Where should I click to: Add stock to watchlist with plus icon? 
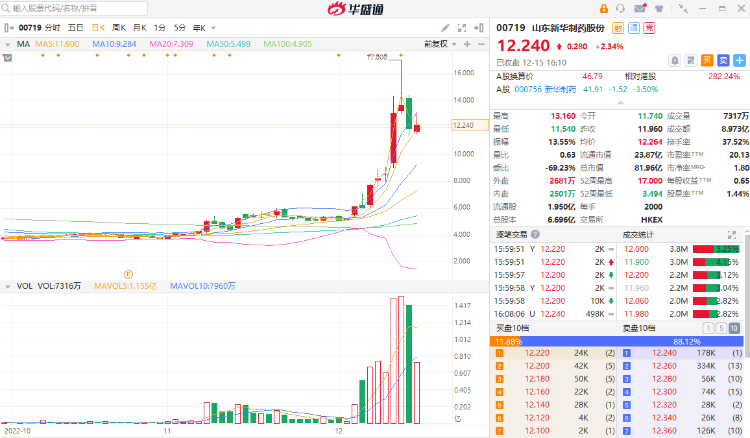[x=739, y=60]
